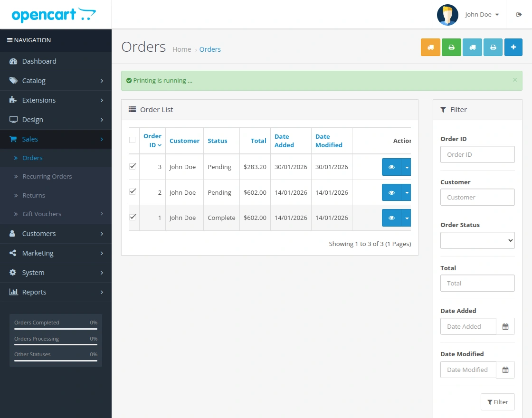532x418 pixels.
Task: Click the orange truck shipping button
Action: click(430, 47)
